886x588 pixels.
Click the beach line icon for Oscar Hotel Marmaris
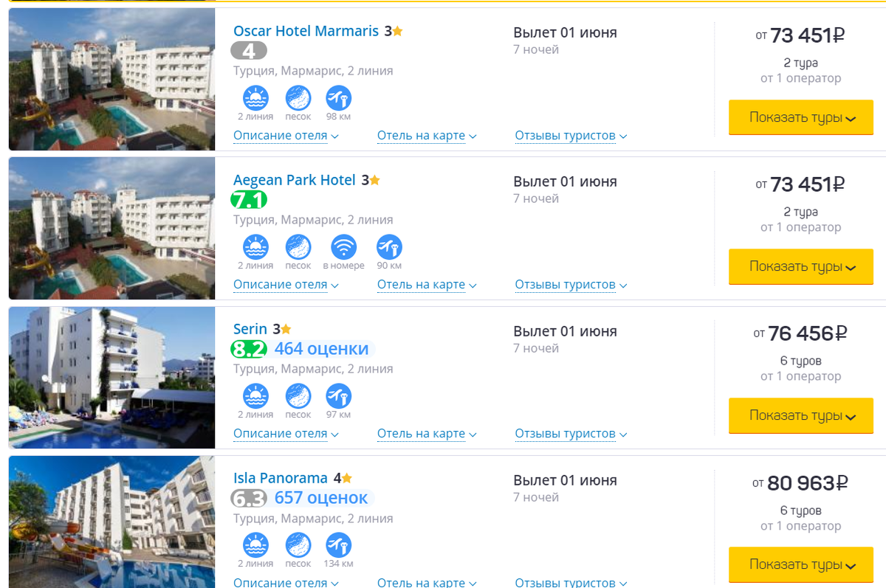255,98
